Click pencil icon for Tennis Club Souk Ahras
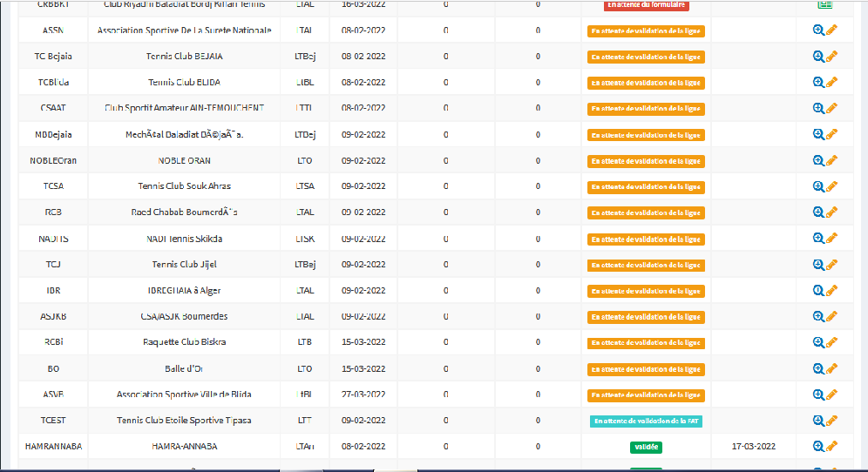Screen dimensions: 868x472 pyautogui.click(x=831, y=186)
